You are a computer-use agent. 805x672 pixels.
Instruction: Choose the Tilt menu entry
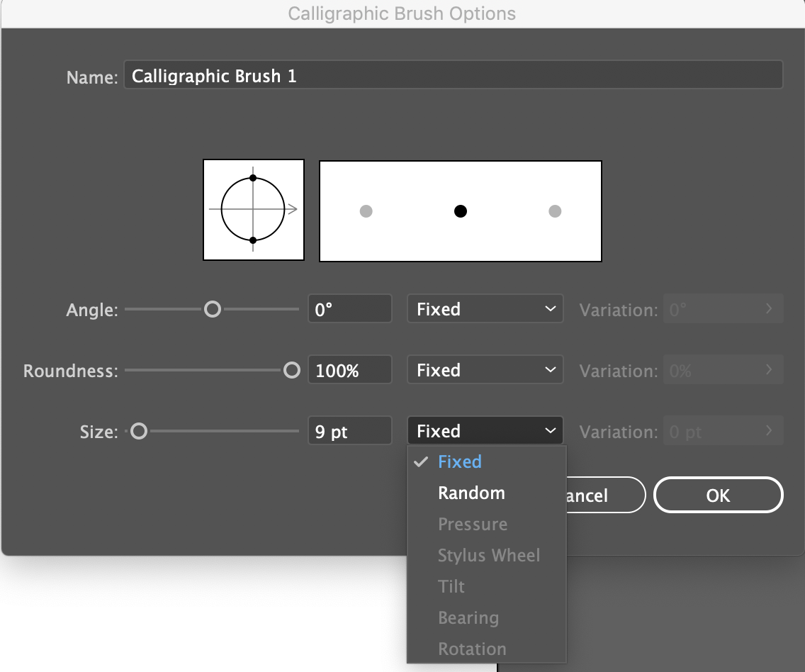click(x=451, y=587)
